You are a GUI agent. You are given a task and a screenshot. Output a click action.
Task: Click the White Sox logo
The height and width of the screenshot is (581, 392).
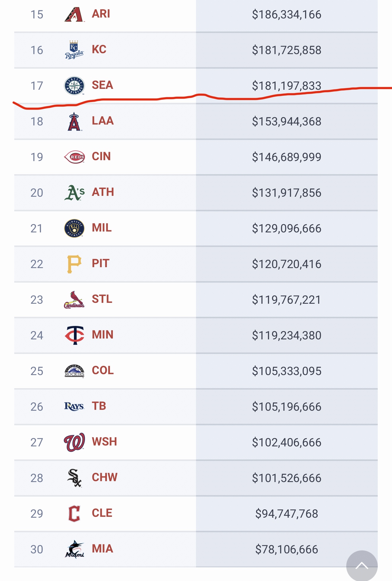(74, 478)
